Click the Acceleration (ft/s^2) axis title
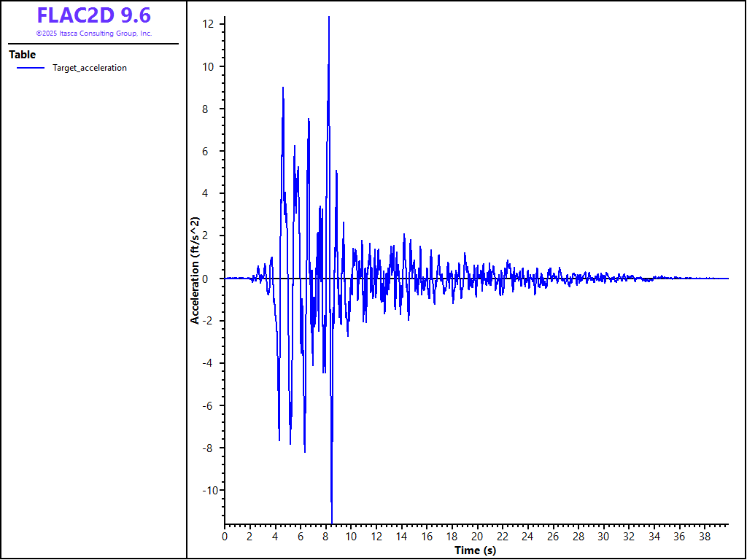The width and height of the screenshot is (747, 560). (x=195, y=271)
